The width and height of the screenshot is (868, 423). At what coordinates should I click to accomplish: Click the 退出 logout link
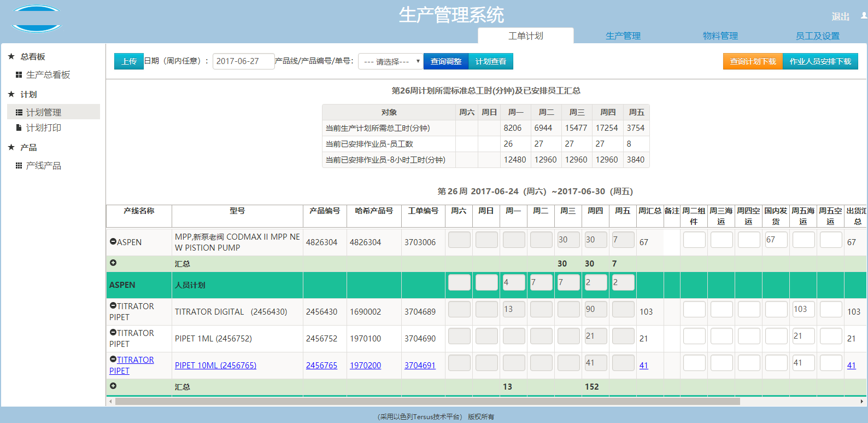tap(841, 16)
